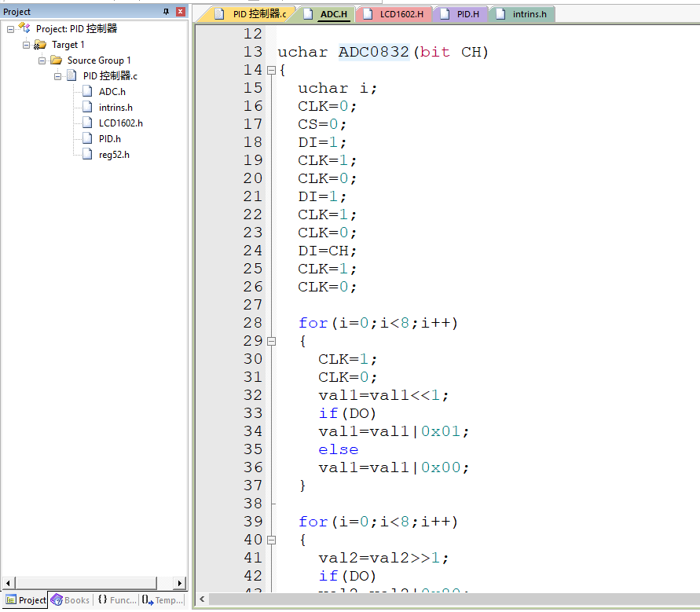The height and width of the screenshot is (612, 700).
Task: Click the Functions braces icon
Action: click(102, 599)
